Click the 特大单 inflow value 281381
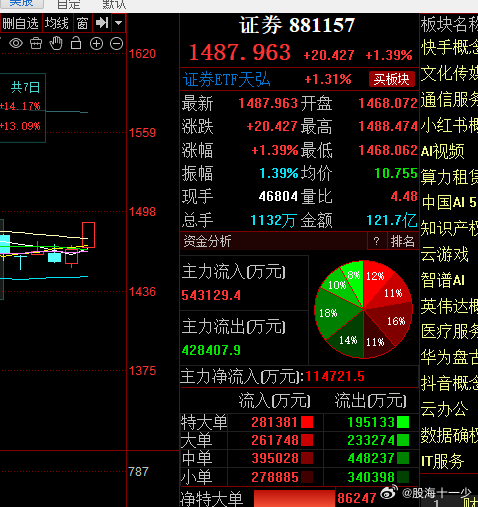This screenshot has height=507, width=478. [274, 422]
